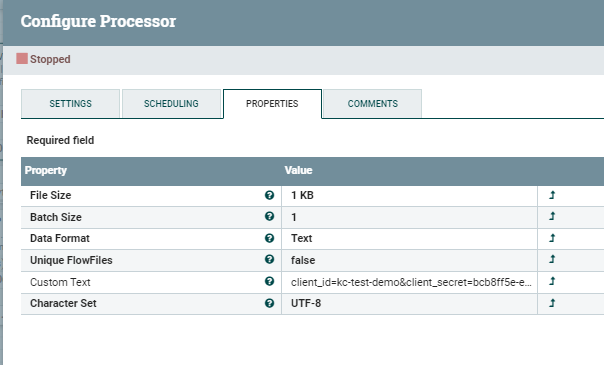The height and width of the screenshot is (365, 604).
Task: Click the Required field label
Action: click(60, 140)
